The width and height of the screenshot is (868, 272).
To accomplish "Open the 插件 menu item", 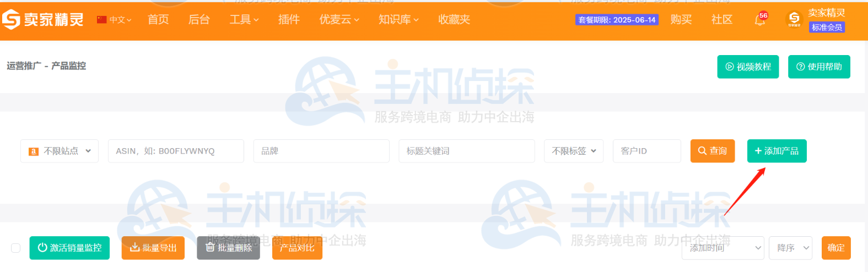I will point(289,20).
